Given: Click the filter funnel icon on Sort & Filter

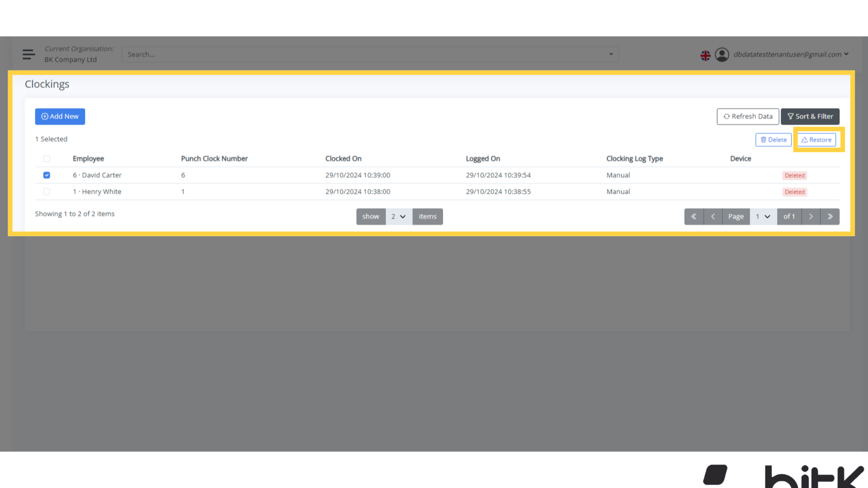Looking at the screenshot, I should (790, 116).
